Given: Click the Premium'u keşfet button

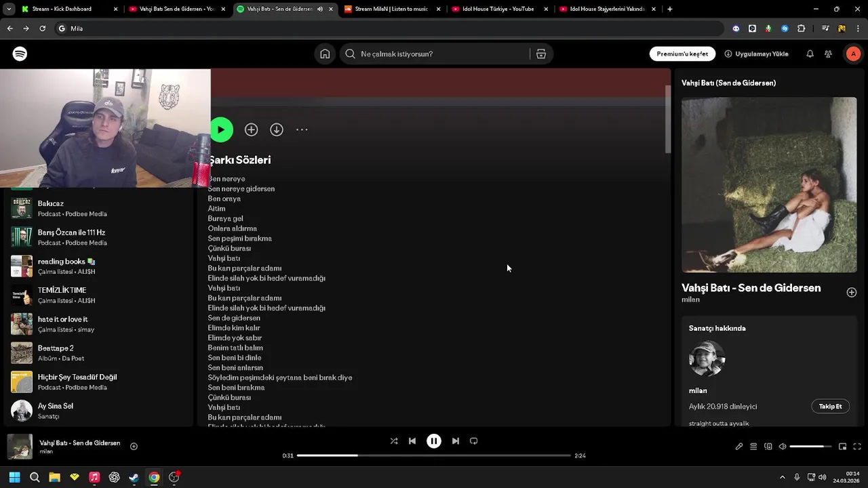Looking at the screenshot, I should click(682, 54).
